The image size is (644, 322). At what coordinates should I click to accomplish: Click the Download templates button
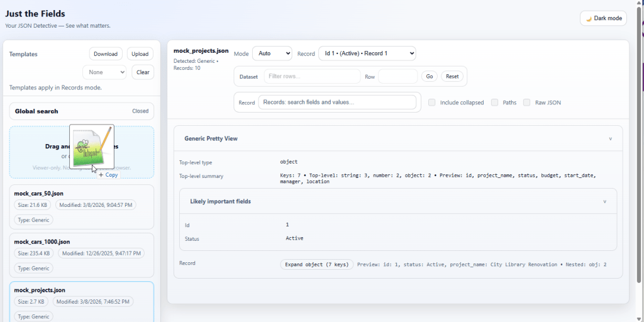pyautogui.click(x=106, y=54)
